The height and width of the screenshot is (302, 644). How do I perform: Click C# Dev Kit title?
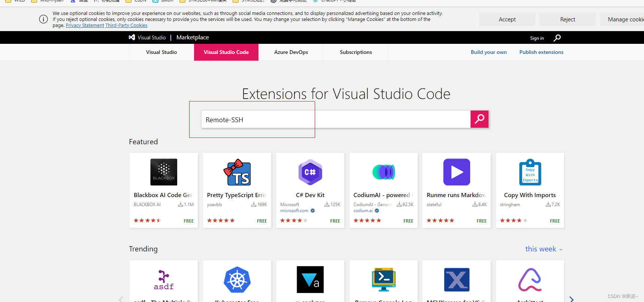pos(310,195)
